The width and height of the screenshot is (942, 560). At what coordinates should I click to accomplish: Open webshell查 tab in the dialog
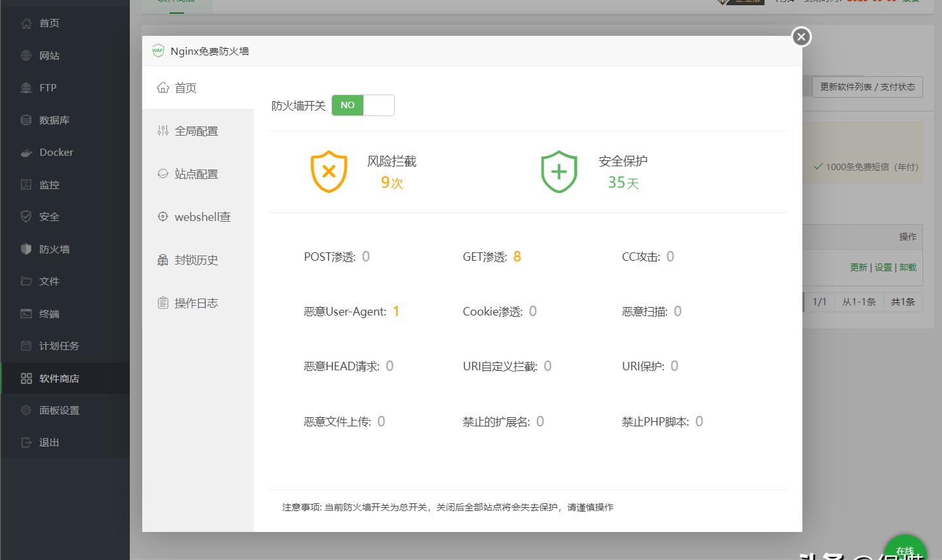point(198,216)
